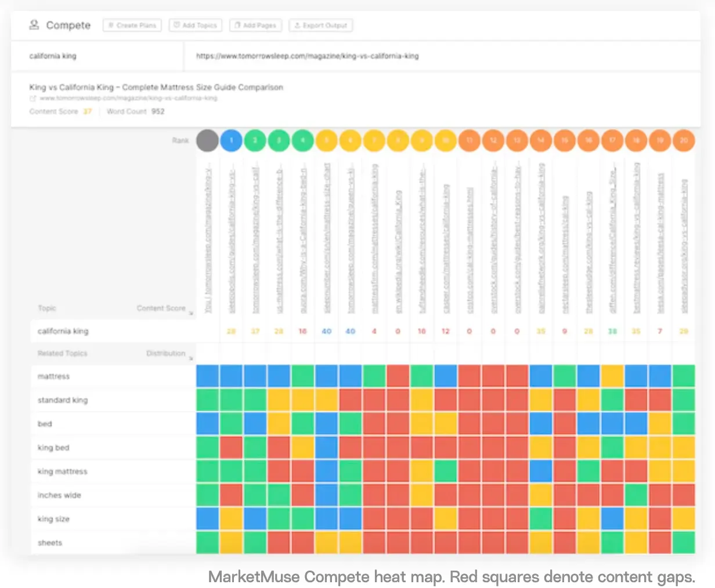715x588 pixels.
Task: Open external link icon beside page URL
Action: (33, 99)
